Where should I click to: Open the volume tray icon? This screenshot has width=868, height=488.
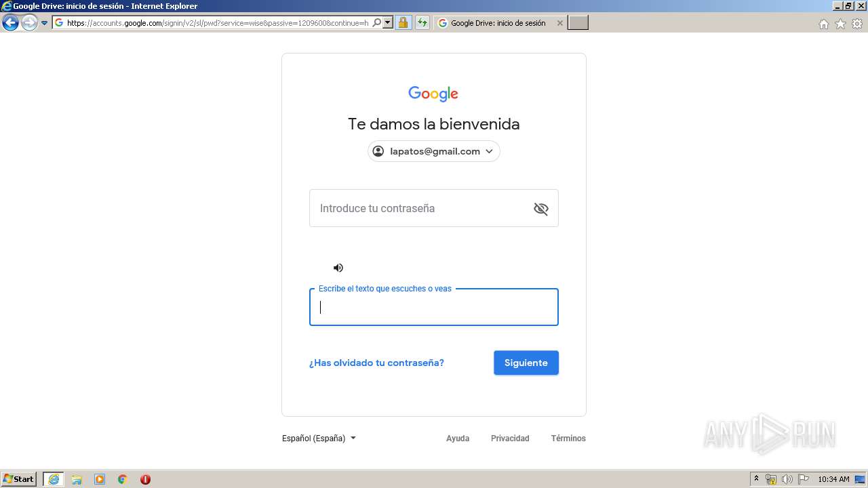pyautogui.click(x=787, y=479)
